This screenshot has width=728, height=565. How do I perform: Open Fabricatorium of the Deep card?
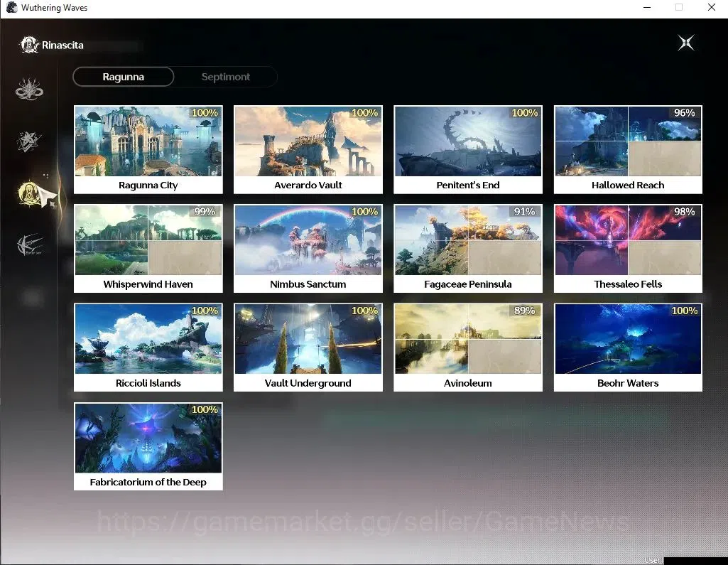pos(148,446)
